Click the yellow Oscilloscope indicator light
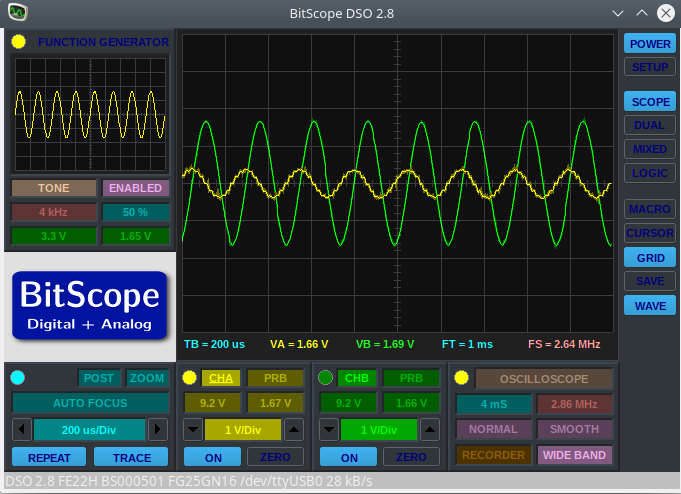This screenshot has width=681, height=494. (x=461, y=378)
